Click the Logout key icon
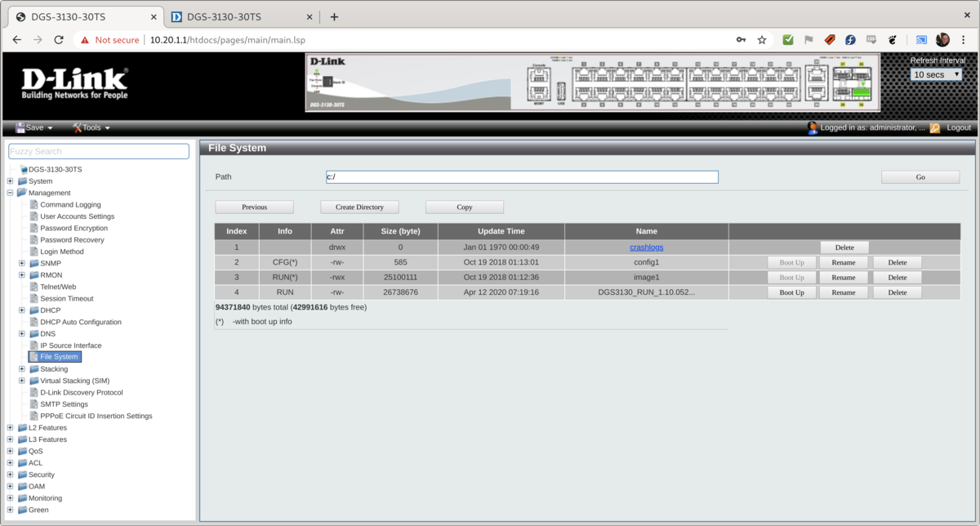980x526 pixels. point(935,128)
